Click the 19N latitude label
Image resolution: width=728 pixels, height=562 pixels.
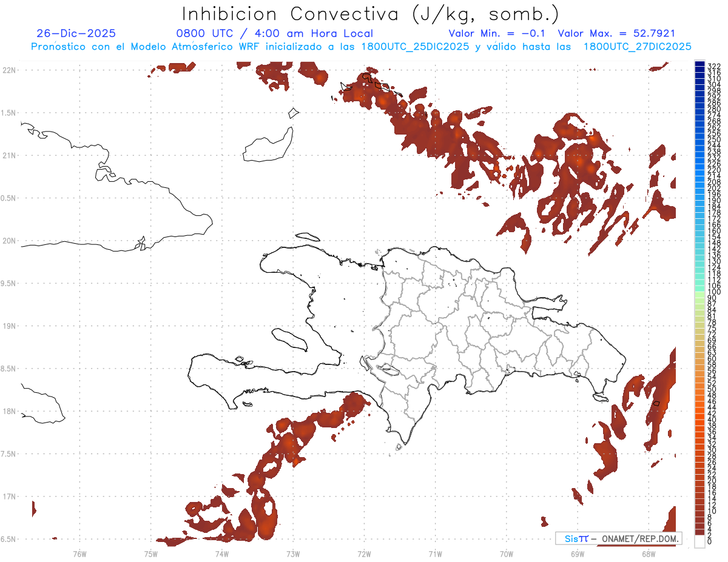(8, 326)
